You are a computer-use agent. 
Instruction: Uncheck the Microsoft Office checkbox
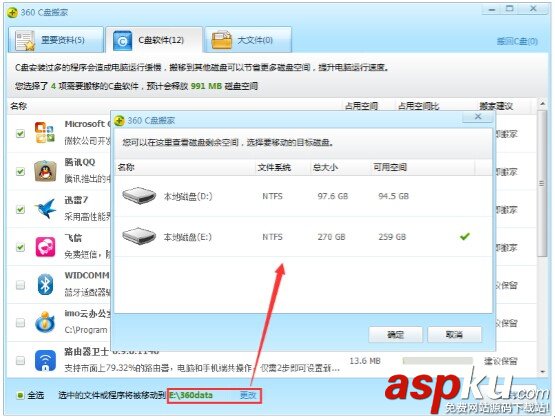point(21,133)
